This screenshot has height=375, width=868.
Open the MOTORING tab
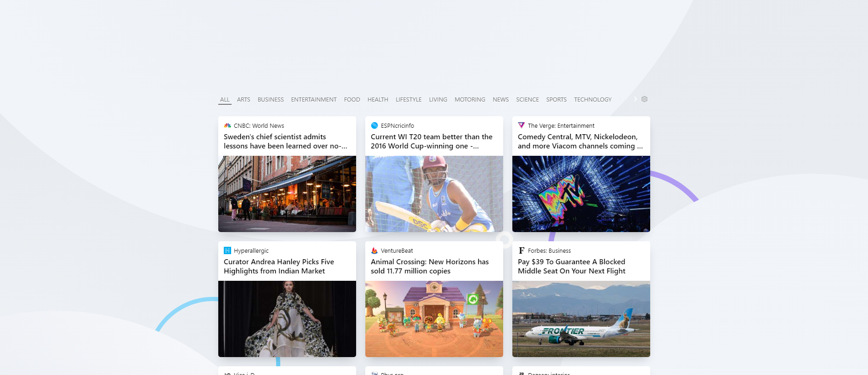pos(470,100)
